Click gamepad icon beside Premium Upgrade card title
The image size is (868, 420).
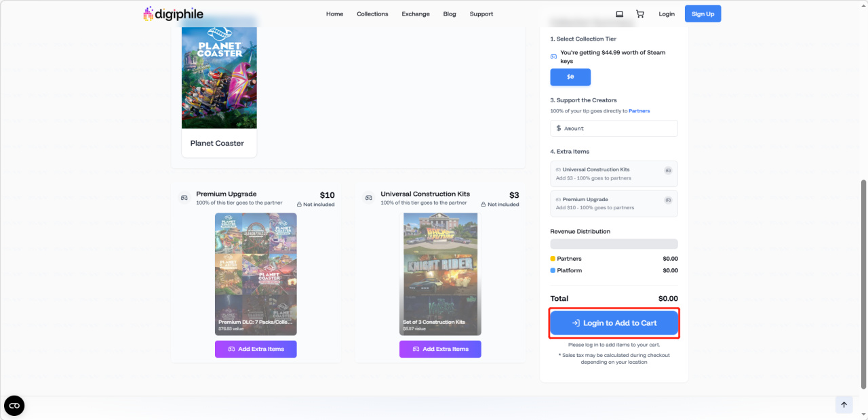coord(184,198)
